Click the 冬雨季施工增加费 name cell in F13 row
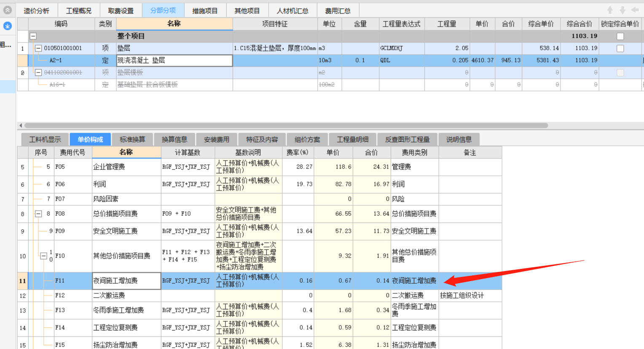This screenshot has width=644, height=349. click(126, 310)
